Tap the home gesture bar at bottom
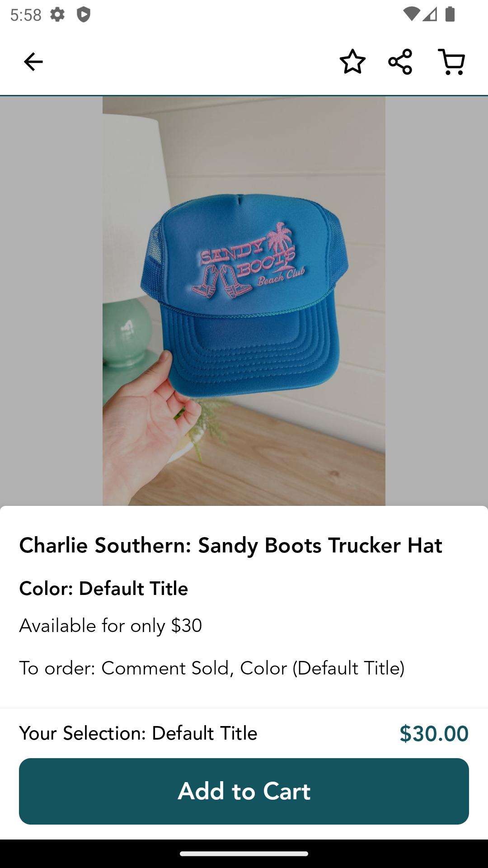488x868 pixels. coord(244,854)
